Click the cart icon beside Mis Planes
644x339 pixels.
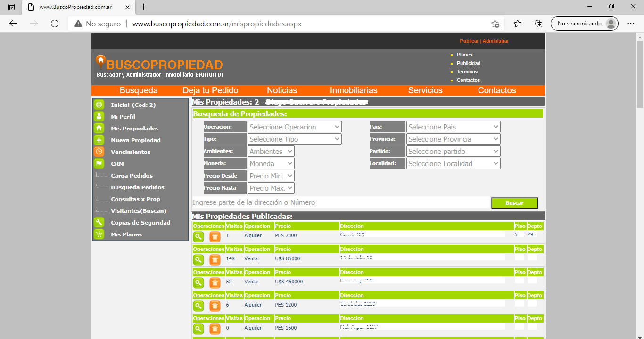99,234
